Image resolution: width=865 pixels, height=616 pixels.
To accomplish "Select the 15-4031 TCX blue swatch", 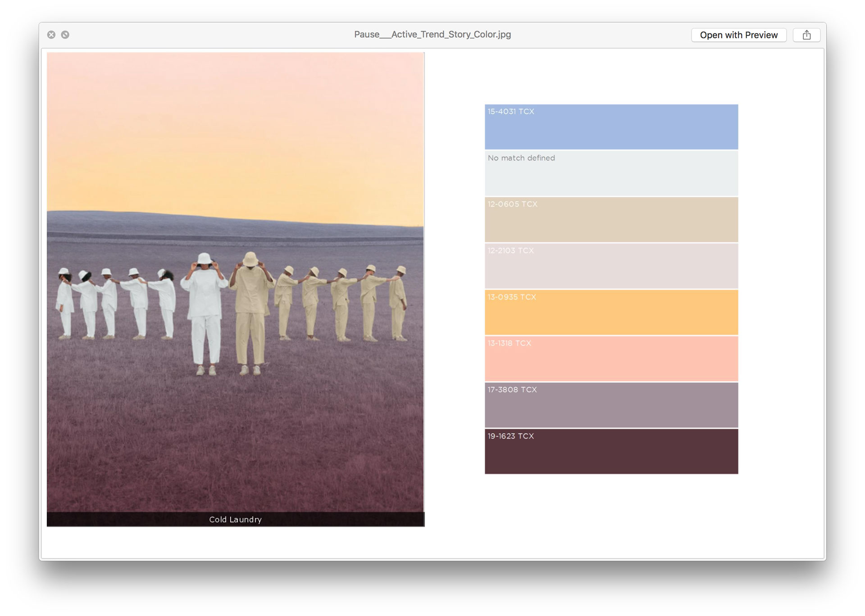I will point(611,127).
